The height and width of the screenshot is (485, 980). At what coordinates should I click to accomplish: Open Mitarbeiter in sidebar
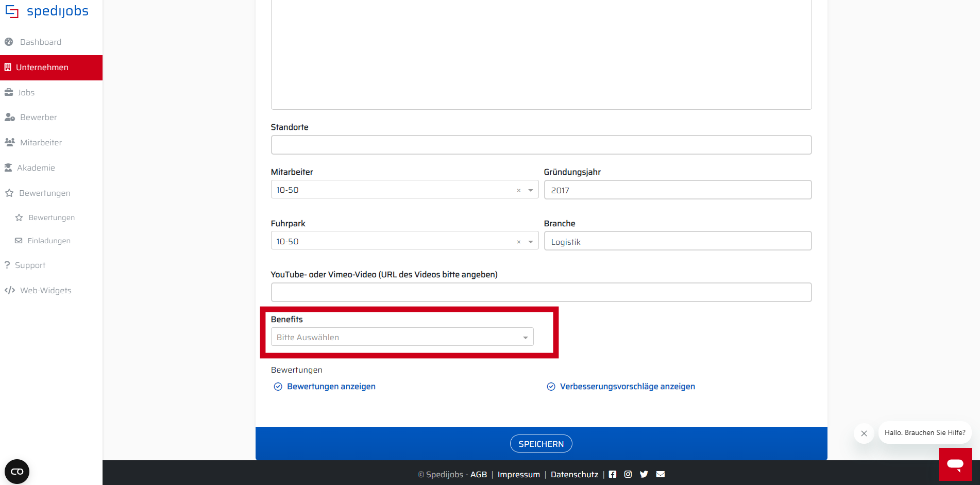point(41,142)
